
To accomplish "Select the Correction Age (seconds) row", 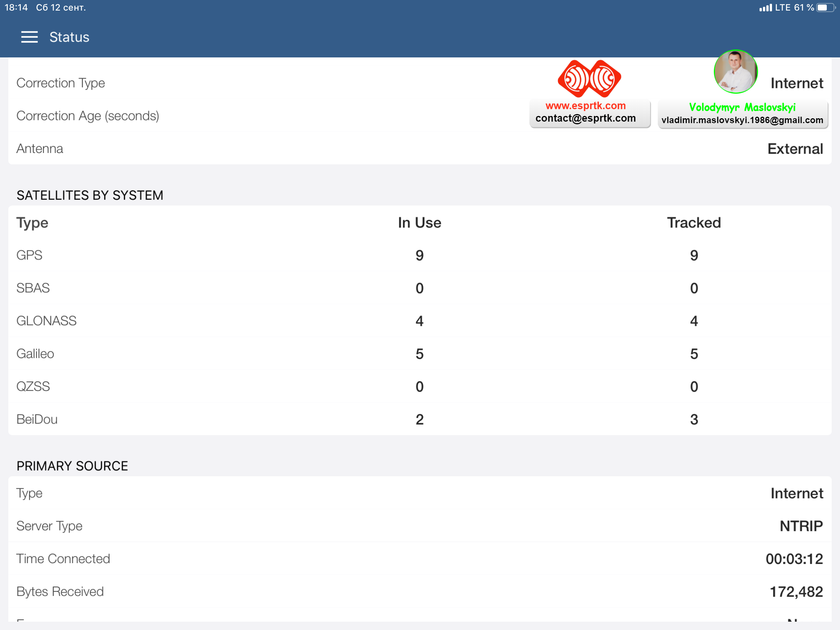I will tap(88, 116).
